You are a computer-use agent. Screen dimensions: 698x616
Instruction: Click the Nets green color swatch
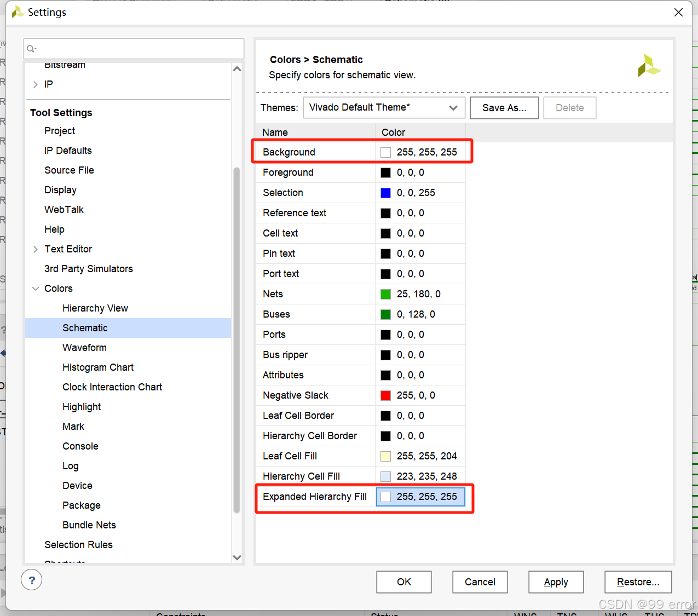pyautogui.click(x=386, y=294)
